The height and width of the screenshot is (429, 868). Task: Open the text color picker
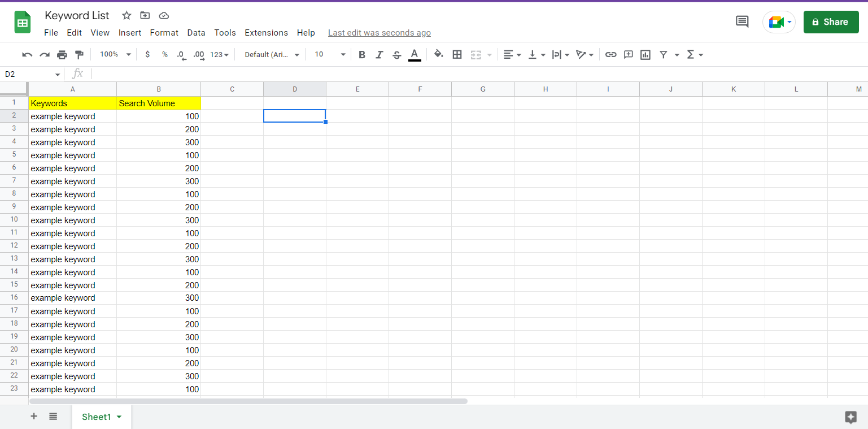pyautogui.click(x=415, y=55)
